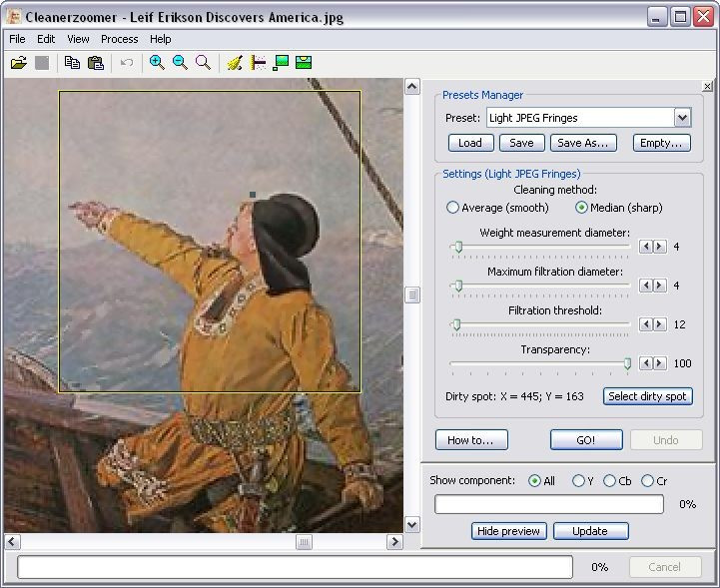Click the image vertical scrollbar up arrow
This screenshot has width=720, height=588.
click(x=412, y=86)
